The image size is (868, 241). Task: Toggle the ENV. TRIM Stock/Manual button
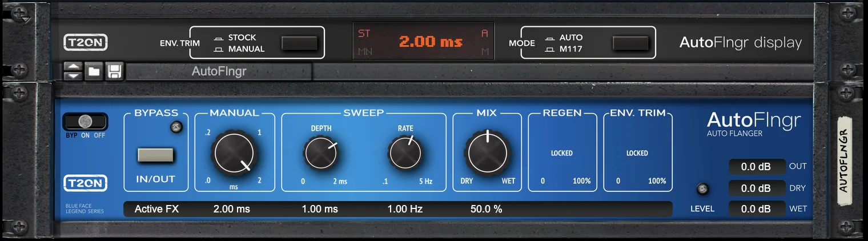(x=300, y=43)
